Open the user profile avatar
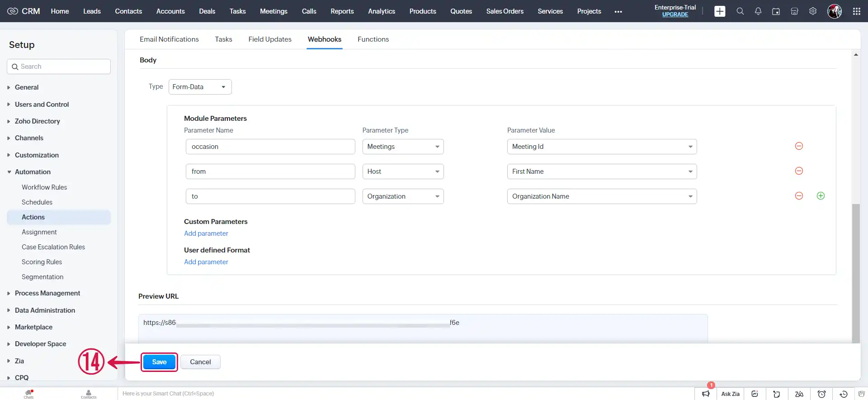The height and width of the screenshot is (400, 868). pos(835,11)
